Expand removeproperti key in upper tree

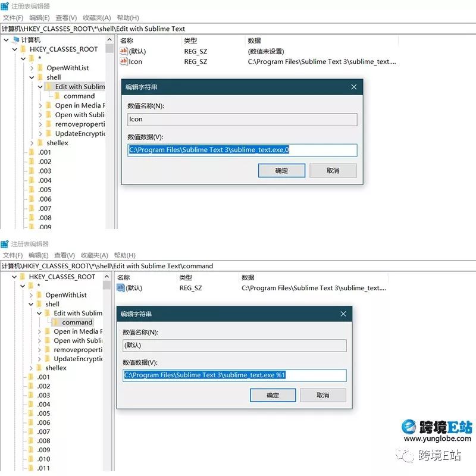[x=40, y=124]
